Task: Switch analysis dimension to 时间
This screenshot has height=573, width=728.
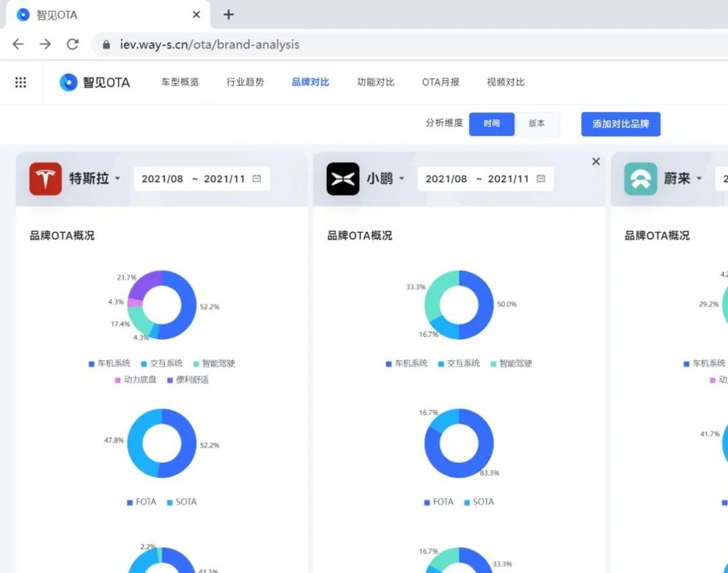Action: pos(491,124)
